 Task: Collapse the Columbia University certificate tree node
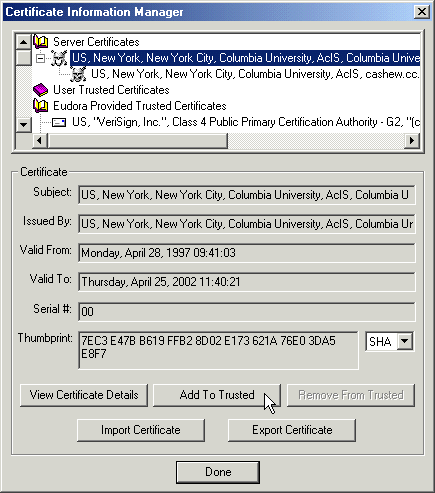[40, 58]
